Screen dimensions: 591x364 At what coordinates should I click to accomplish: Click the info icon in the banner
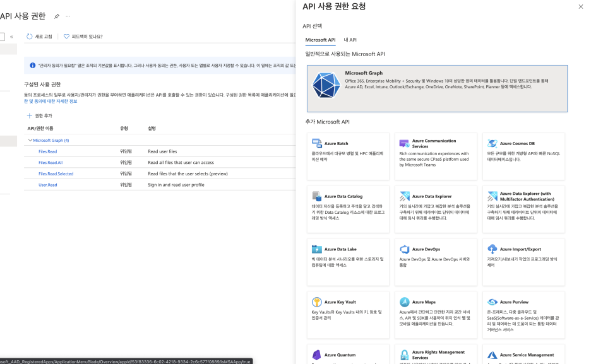click(32, 66)
